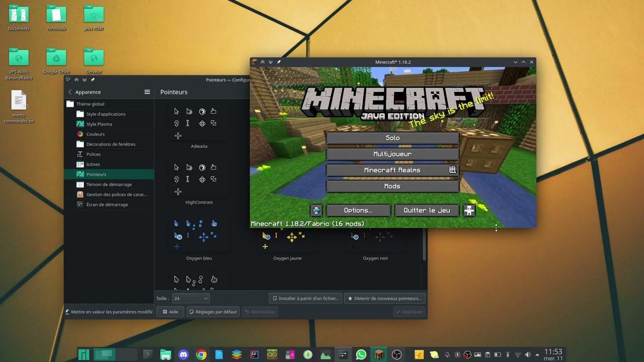Open Décorations de fenêtres settings

point(109,144)
